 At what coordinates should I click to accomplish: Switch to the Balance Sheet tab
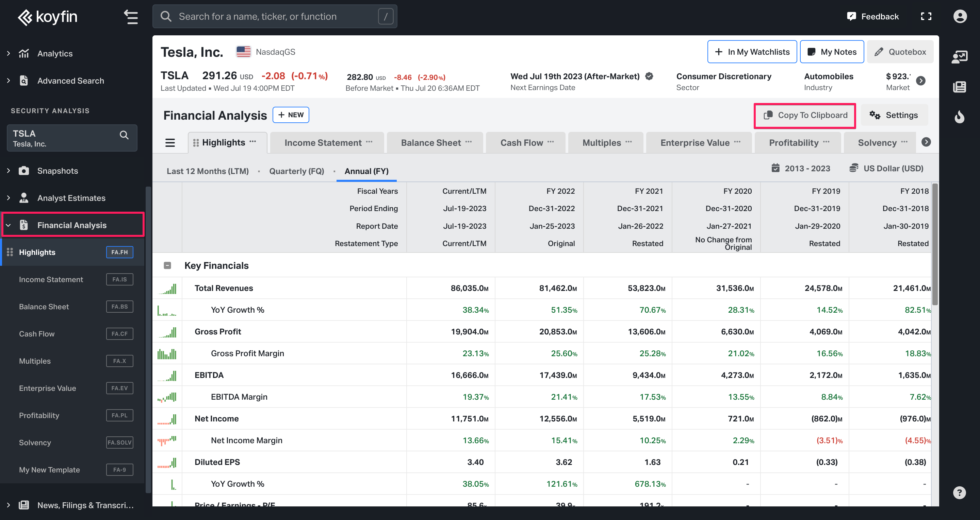point(431,143)
